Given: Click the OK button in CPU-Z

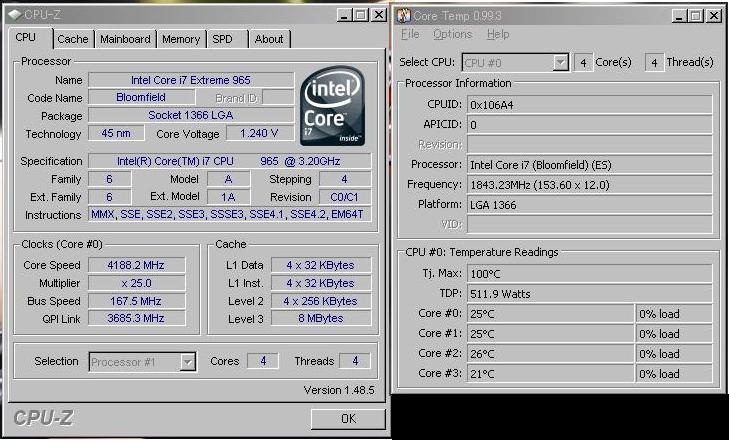Looking at the screenshot, I should point(348,419).
